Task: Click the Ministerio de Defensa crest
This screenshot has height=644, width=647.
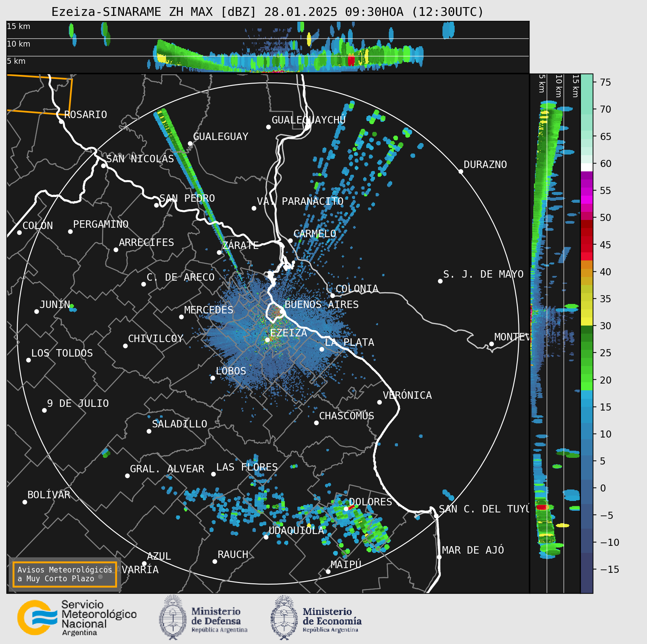Action: click(x=173, y=618)
